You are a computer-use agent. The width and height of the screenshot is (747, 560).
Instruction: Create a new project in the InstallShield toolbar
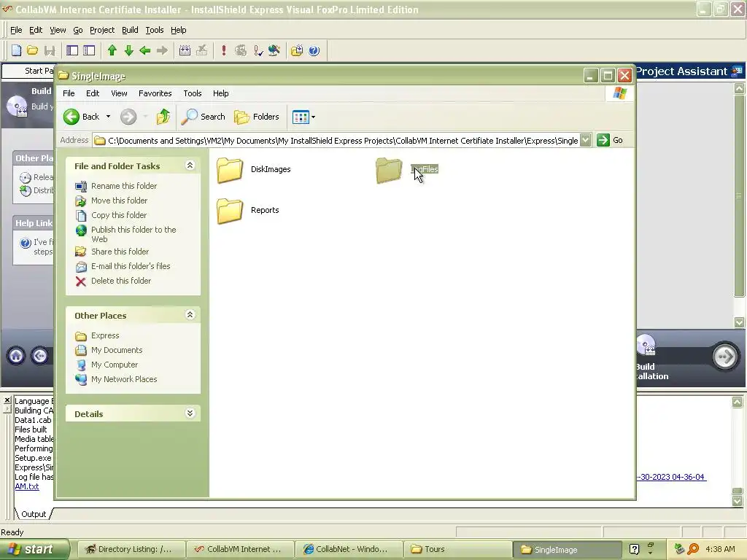16,50
